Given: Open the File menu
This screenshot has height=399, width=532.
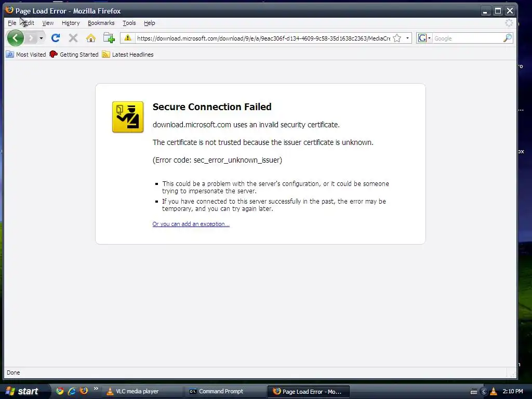Looking at the screenshot, I should 12,23.
